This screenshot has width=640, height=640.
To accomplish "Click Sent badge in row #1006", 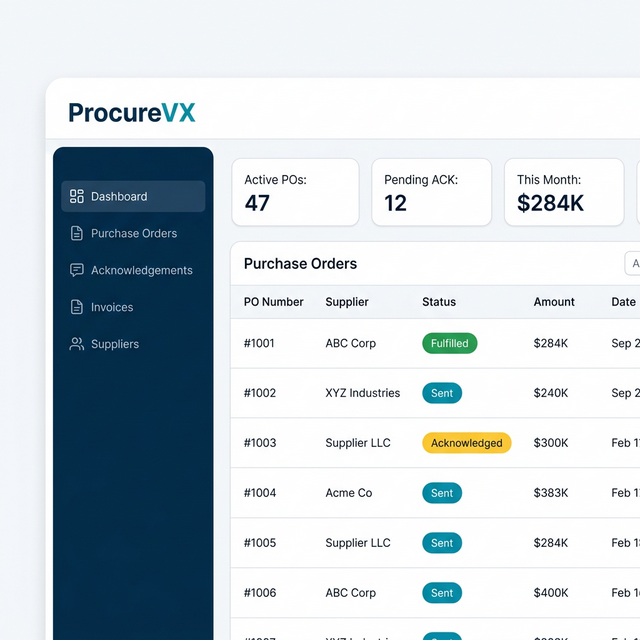I will 442,593.
